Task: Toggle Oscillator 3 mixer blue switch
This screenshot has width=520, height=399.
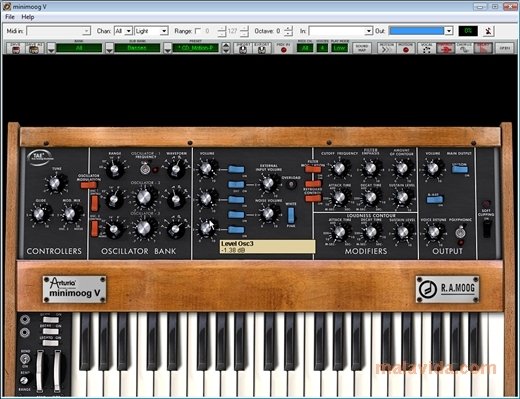Action: point(236,229)
